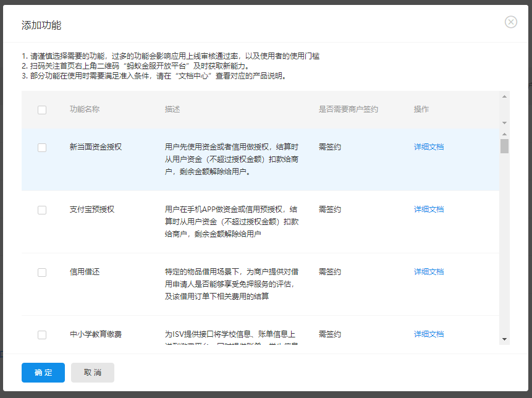This screenshot has width=532, height=398.
Task: Click the function list scrollbar up arrow
Action: pyautogui.click(x=504, y=134)
